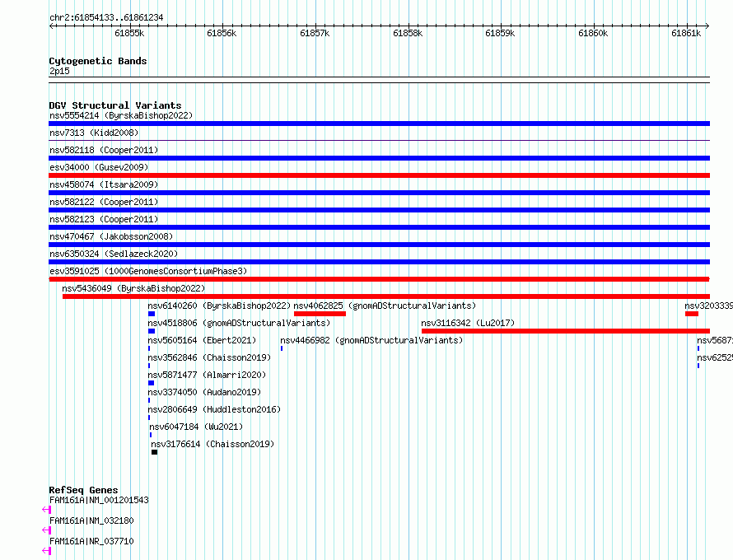Image resolution: width=733 pixels, height=560 pixels.
Task: Click the nsv582122 (Cooper2011) blue bar
Action: point(379,210)
